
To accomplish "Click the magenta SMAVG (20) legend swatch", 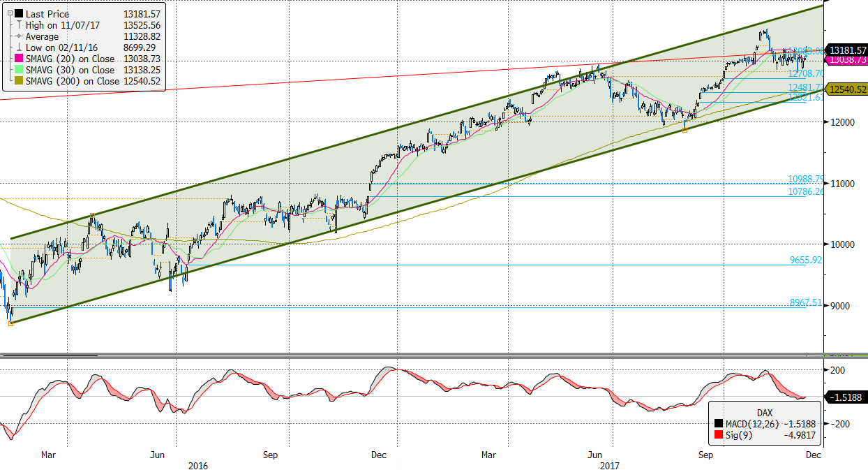I will pos(18,59).
